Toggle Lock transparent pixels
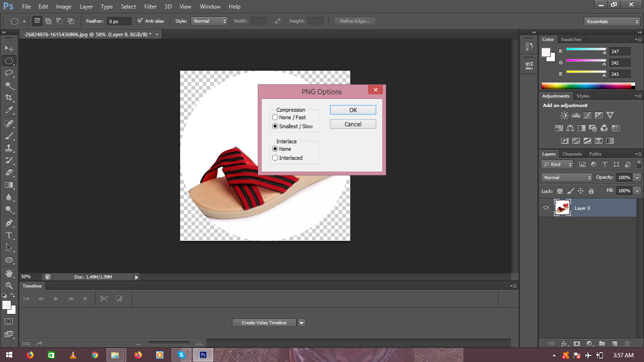644x362 pixels. tap(560, 191)
